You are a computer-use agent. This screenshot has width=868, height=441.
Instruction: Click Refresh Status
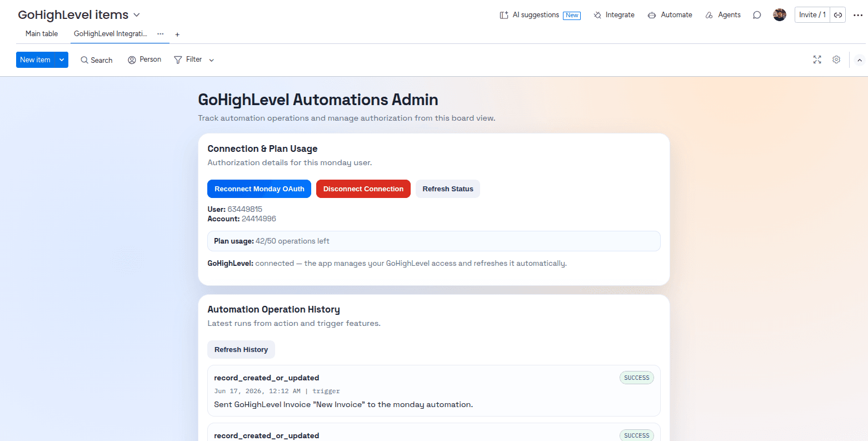(448, 189)
